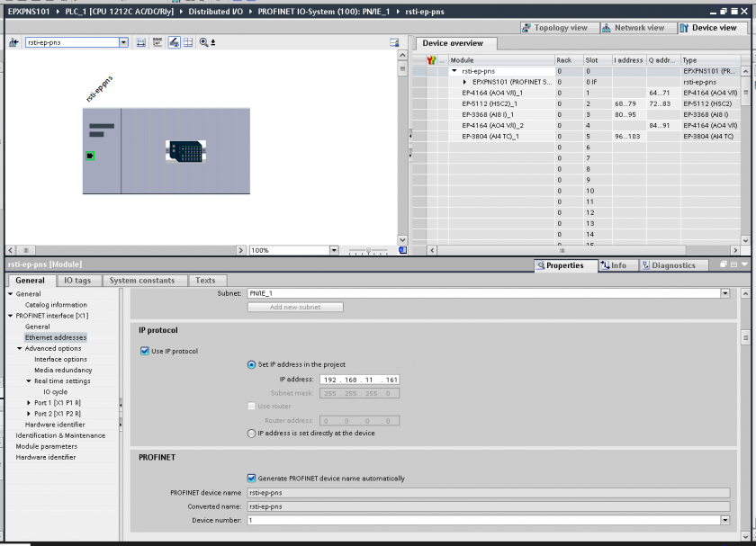Toggle the highlighted page navigation toolbar icon
Viewport: 756px width, 546px height.
tap(174, 42)
